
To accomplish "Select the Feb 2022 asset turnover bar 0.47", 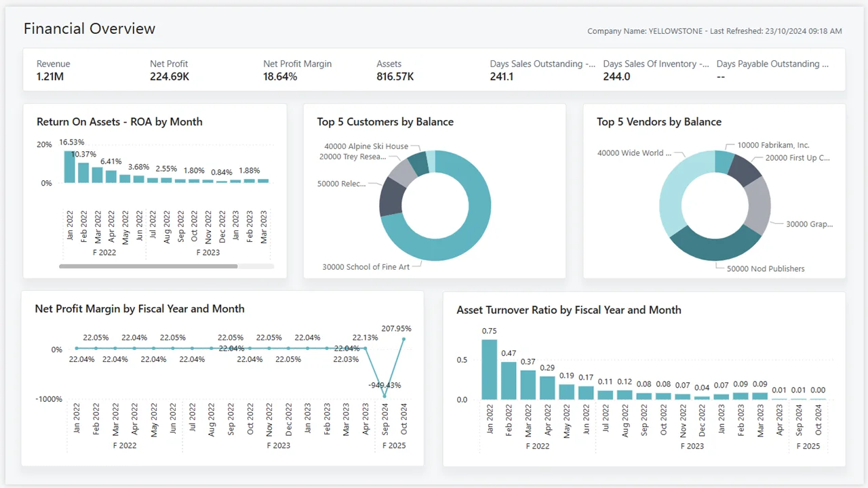I will pos(509,381).
